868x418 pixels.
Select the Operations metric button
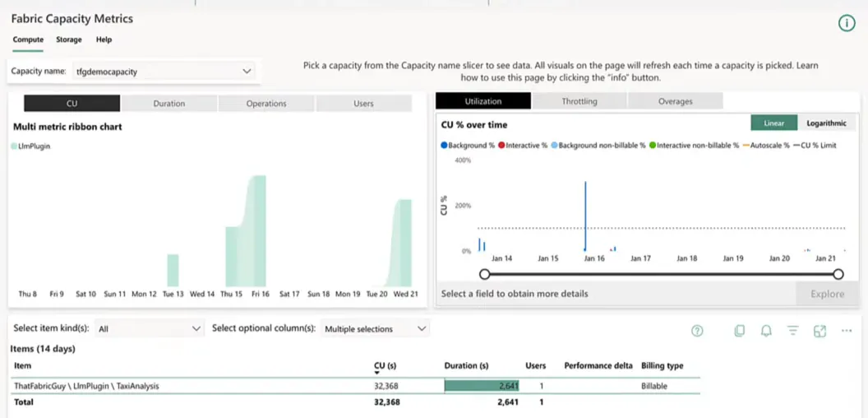[266, 103]
